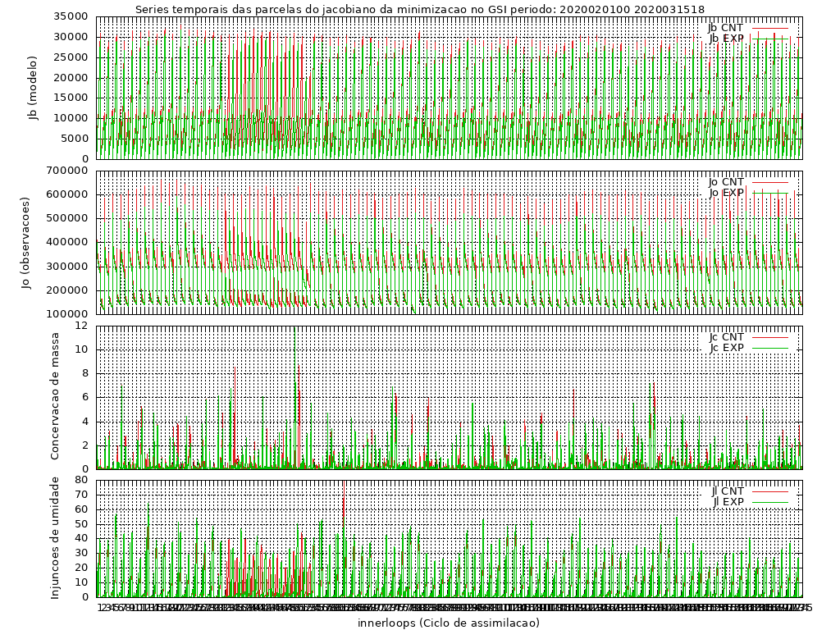The image size is (840, 630).
Task: Click the 'Concervacao de massa' axis label
Action: tap(55, 396)
